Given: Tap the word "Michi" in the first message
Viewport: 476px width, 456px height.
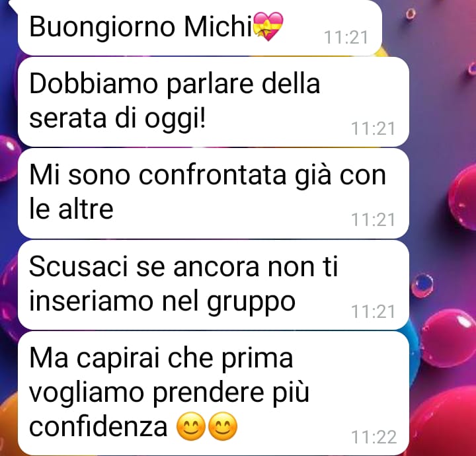Looking at the screenshot, I should (x=218, y=26).
